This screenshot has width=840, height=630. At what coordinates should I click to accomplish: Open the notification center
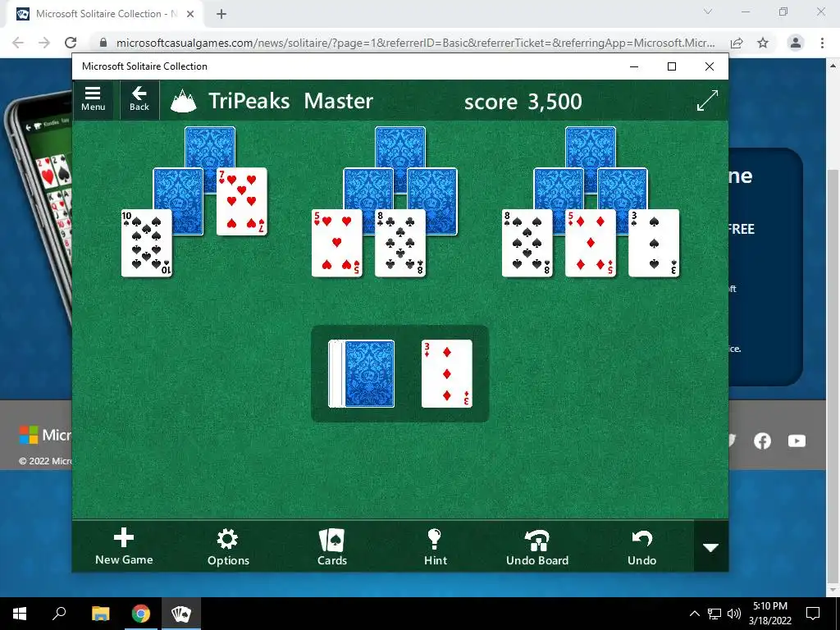point(813,614)
